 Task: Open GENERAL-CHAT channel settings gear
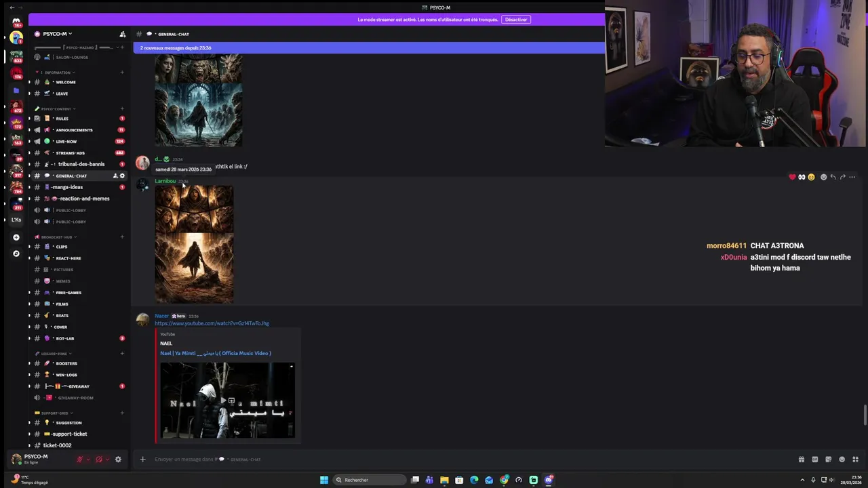point(122,176)
